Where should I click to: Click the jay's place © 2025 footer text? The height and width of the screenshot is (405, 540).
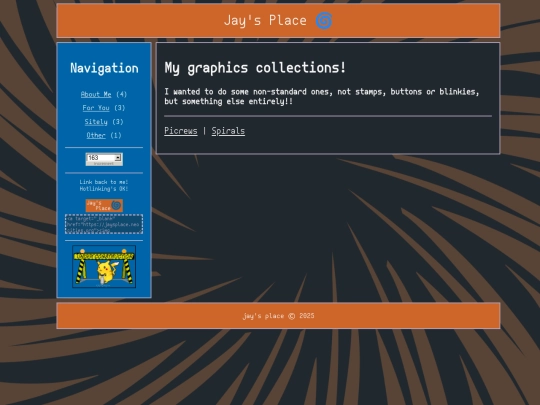pos(278,316)
